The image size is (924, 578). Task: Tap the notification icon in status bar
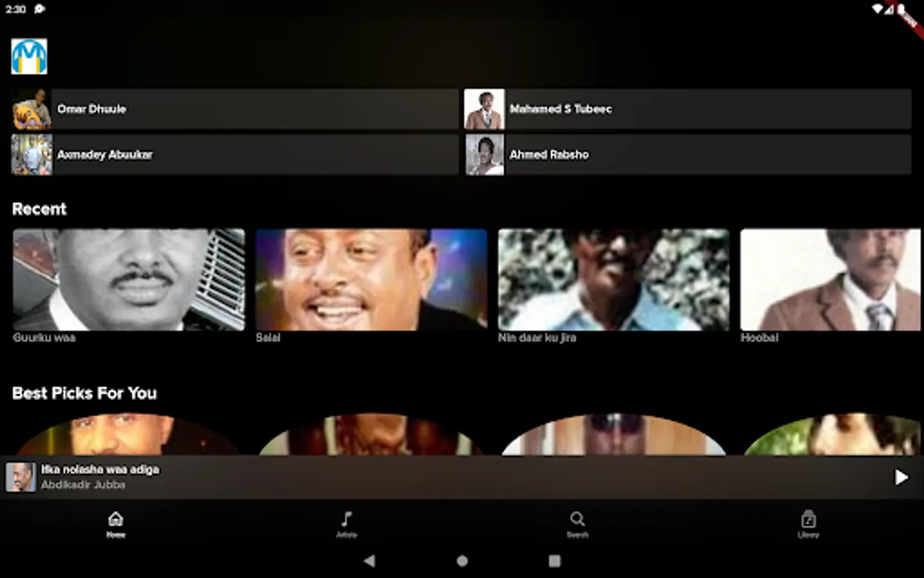pyautogui.click(x=40, y=9)
